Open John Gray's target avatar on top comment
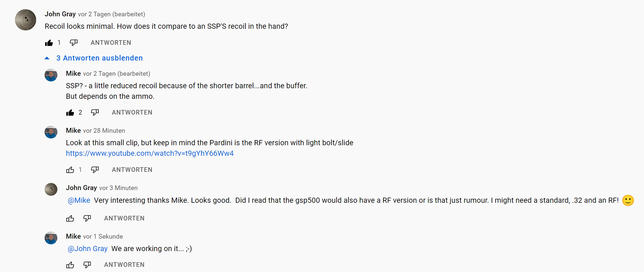644x272 pixels. pos(26,20)
